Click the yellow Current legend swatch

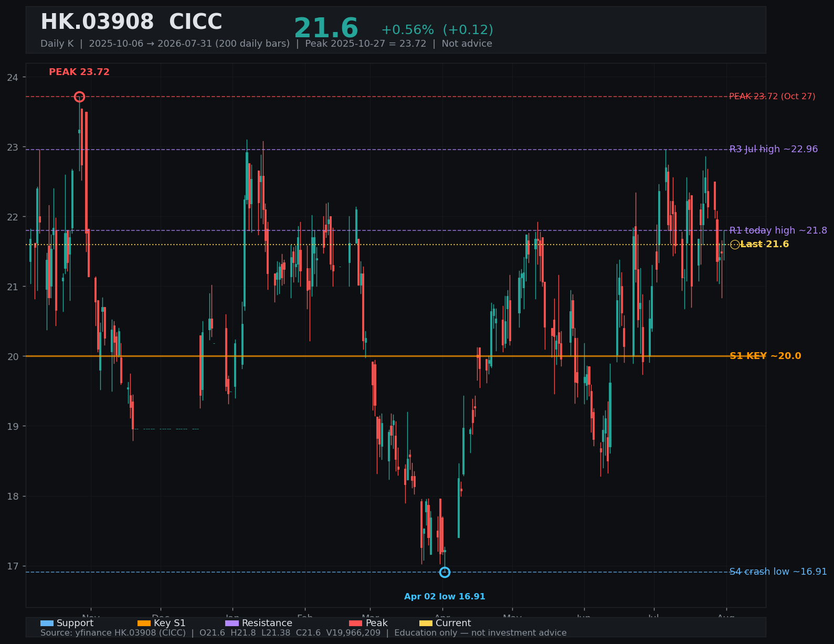point(426,623)
